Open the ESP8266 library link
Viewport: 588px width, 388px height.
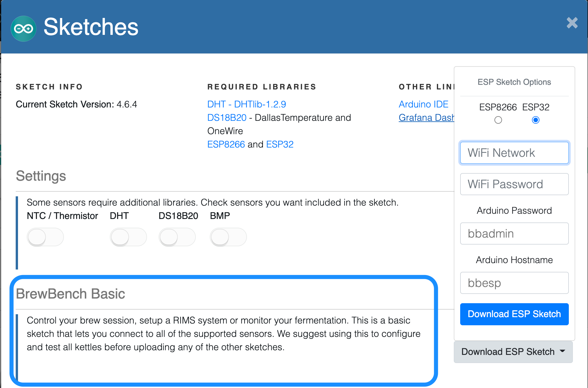(x=226, y=144)
